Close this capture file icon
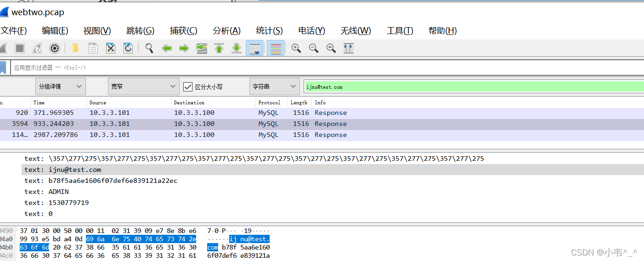Image resolution: width=644 pixels, height=261 pixels. [x=111, y=48]
